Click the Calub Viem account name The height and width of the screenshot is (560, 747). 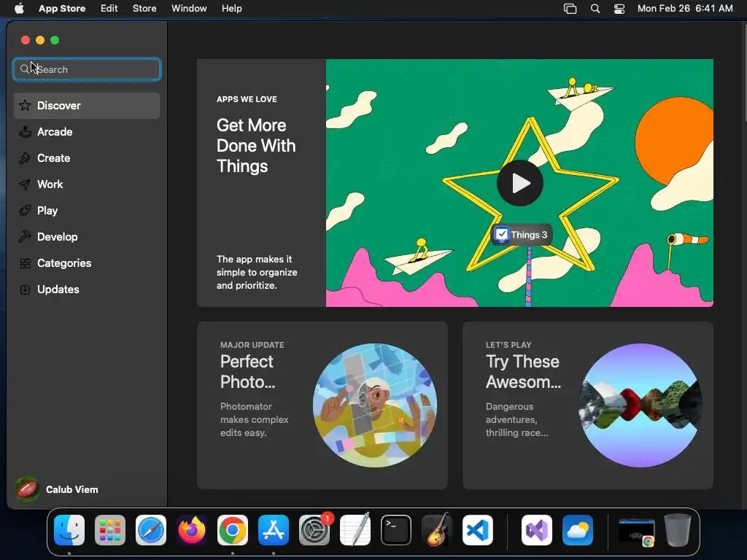click(x=72, y=489)
